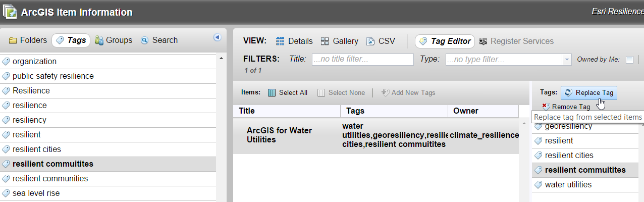Open the Tag Editor view
The image size is (644, 202).
tap(445, 41)
